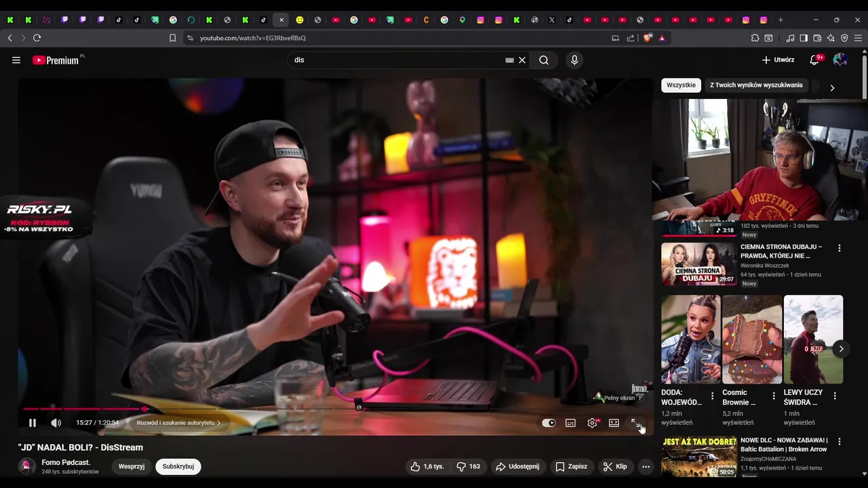Image resolution: width=868 pixels, height=488 pixels.
Task: Pause the video
Action: 32,423
